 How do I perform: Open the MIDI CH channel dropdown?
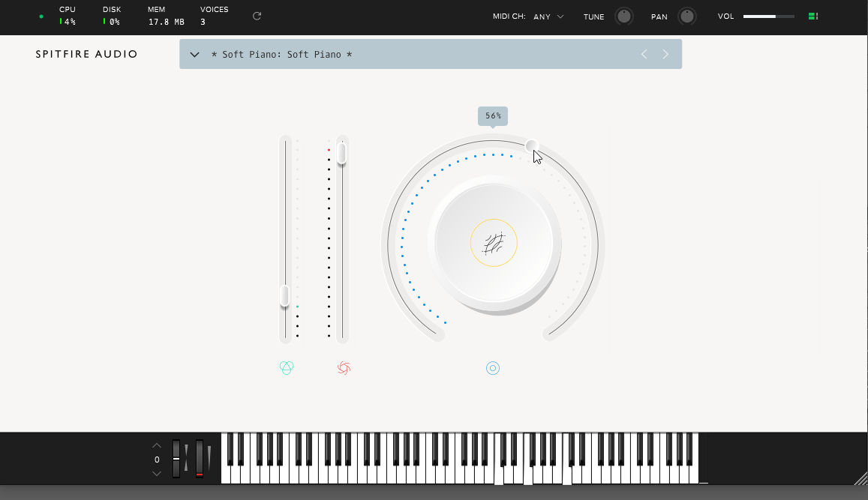tap(548, 16)
